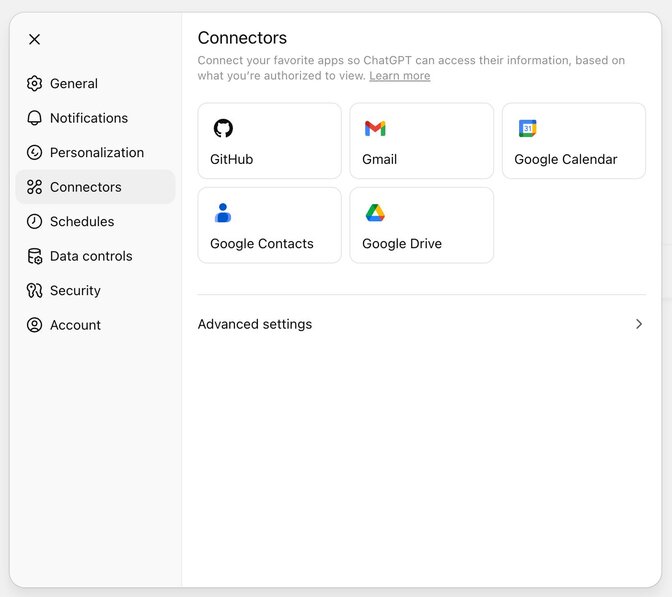Click the Gmail envelope logo
This screenshot has height=597, width=672.
tap(375, 128)
